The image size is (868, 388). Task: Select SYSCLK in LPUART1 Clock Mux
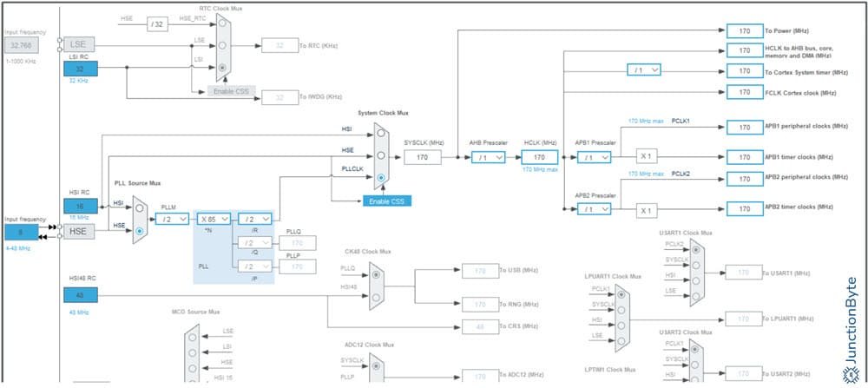[621, 311]
